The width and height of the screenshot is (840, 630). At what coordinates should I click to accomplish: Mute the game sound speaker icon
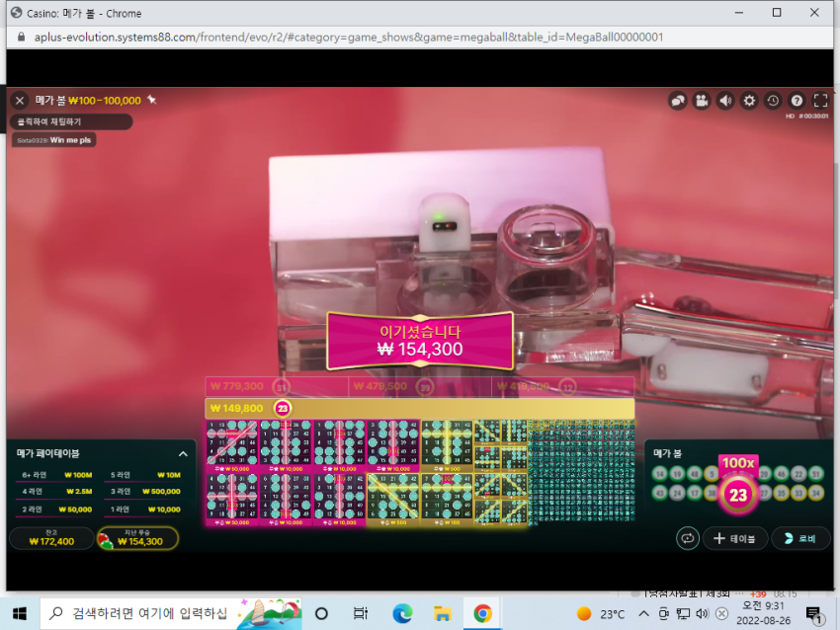click(x=725, y=101)
